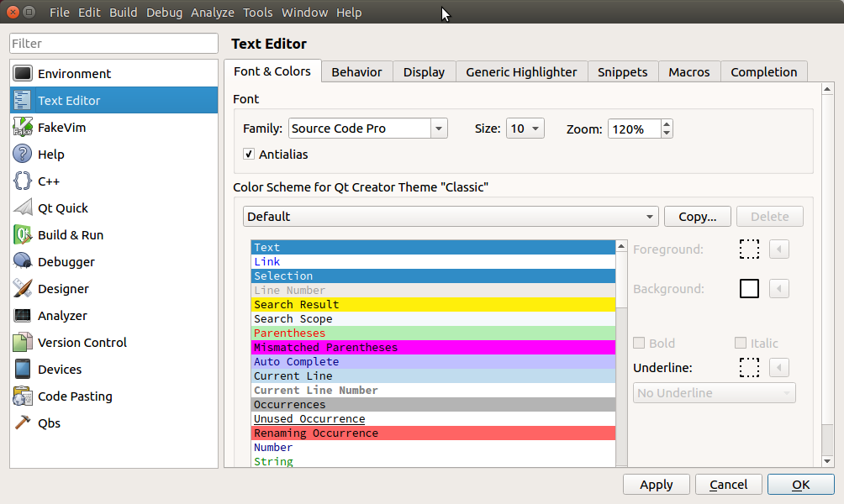Select the FakeVim icon in sidebar
The width and height of the screenshot is (844, 504).
[x=23, y=128]
